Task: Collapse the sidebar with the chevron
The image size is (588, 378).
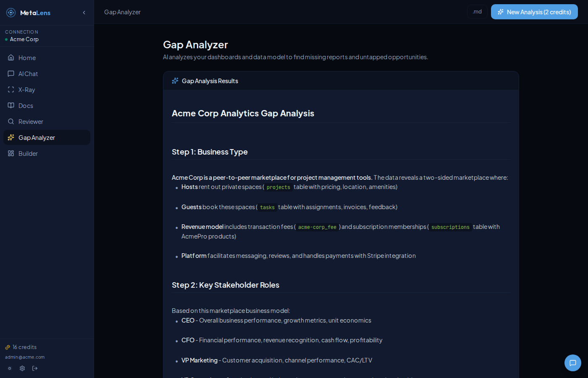Action: [x=84, y=13]
